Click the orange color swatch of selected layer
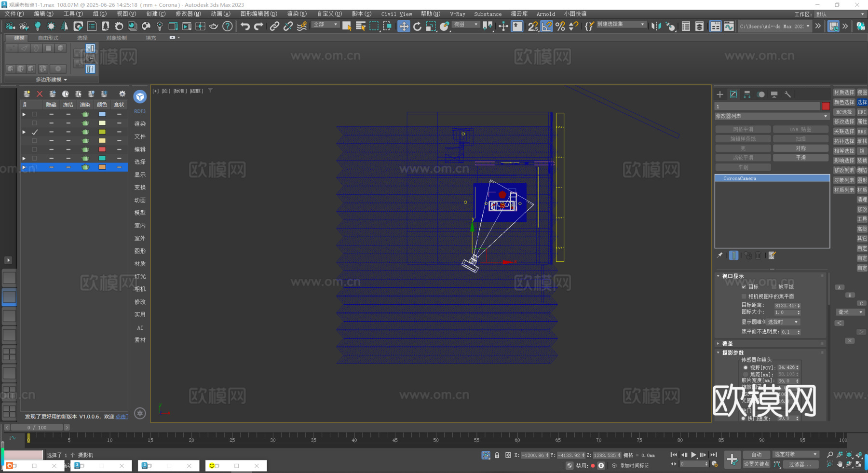Image resolution: width=868 pixels, height=473 pixels. 102,167
